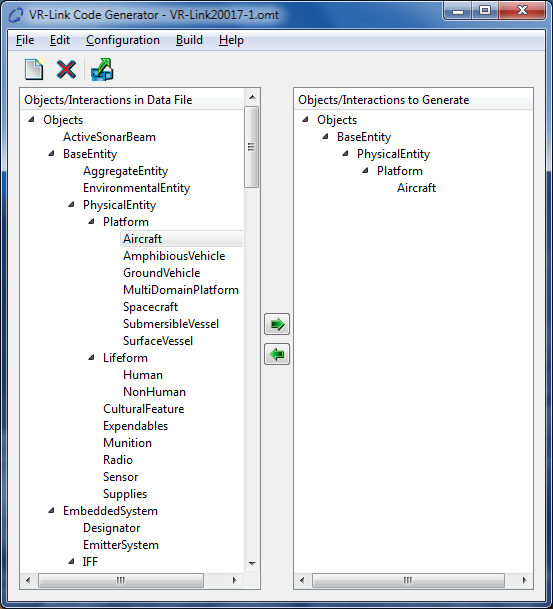
Task: Click the New file toolbar icon
Action: [34, 70]
